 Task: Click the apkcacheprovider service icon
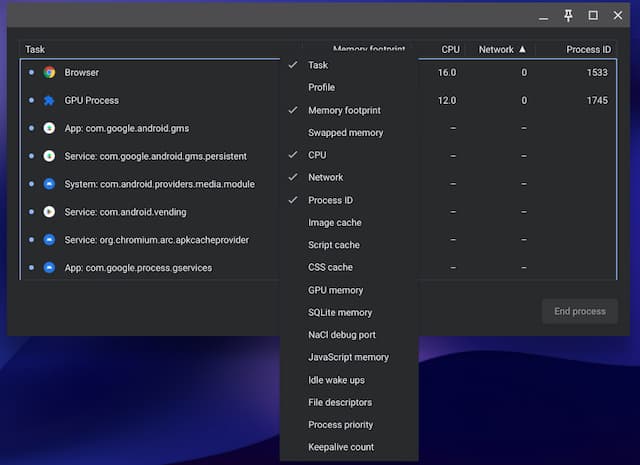49,241
